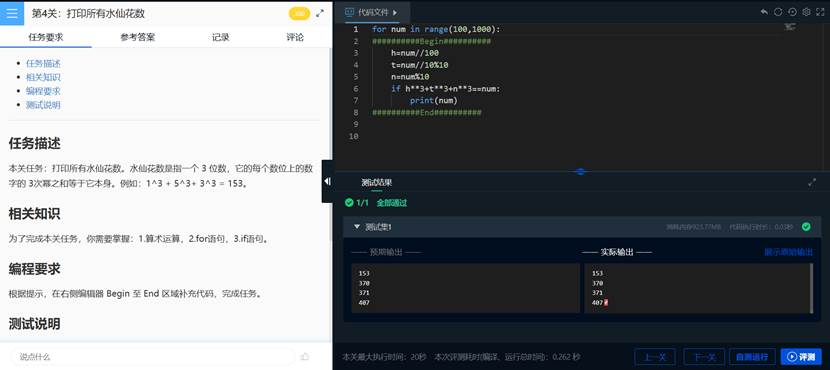Click the blue 评测 button
Screen dimensions: 830x370
tap(801, 357)
